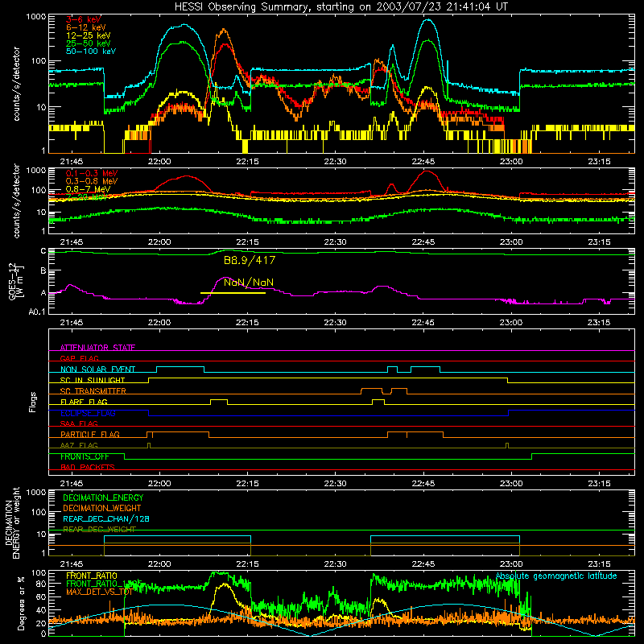Screen dimensions: 644x644
Task: Click the DECIMATION ENERGY or weight axis title
Action: (12, 522)
